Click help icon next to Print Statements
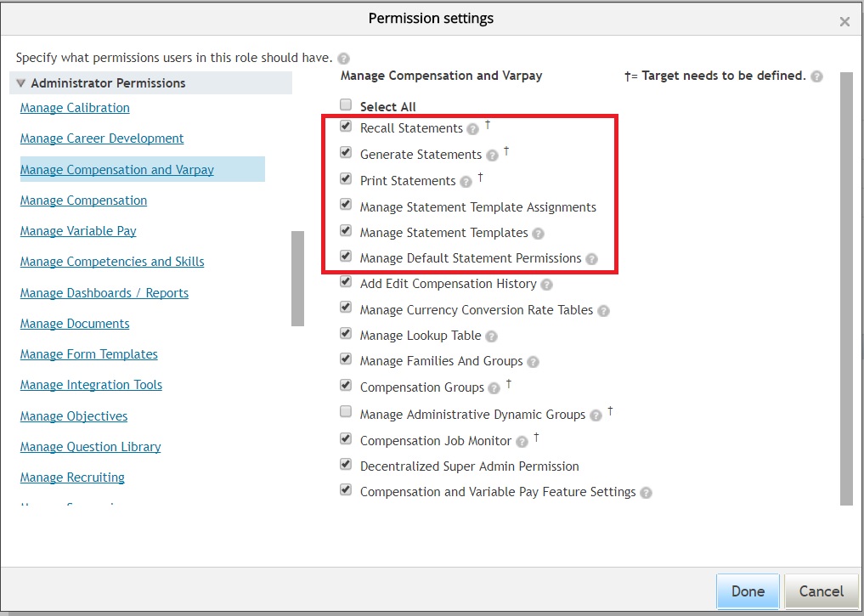The width and height of the screenshot is (864, 616). [466, 182]
